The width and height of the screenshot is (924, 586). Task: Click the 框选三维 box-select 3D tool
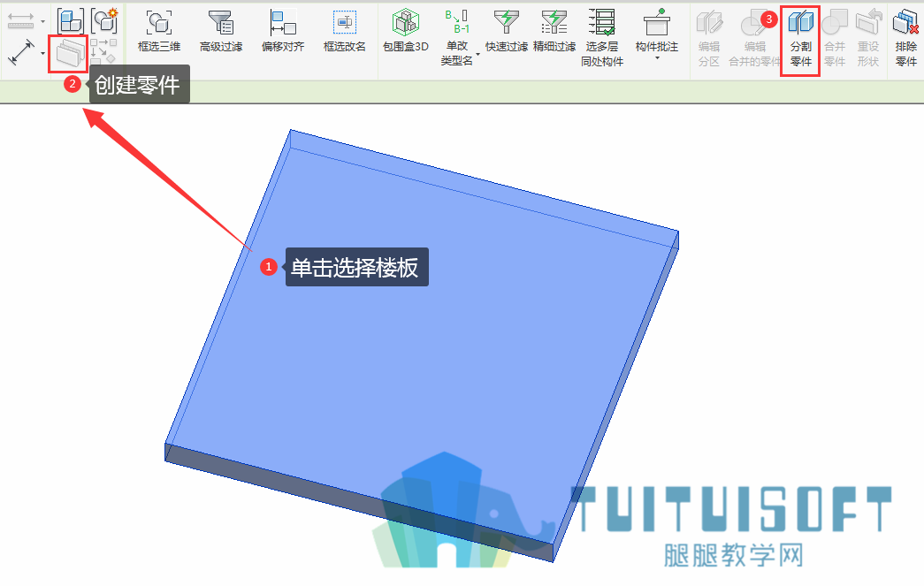(159, 32)
